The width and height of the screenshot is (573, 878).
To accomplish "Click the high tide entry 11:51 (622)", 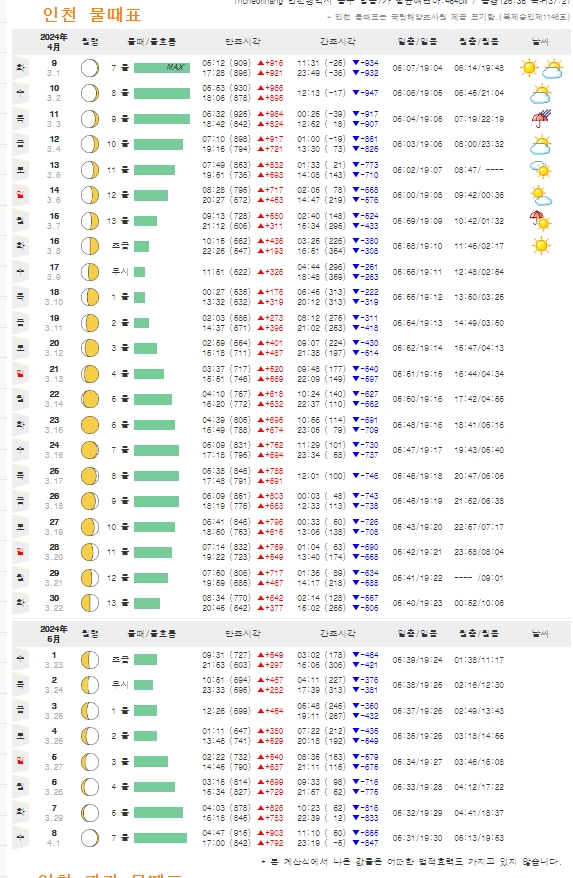I will pyautogui.click(x=226, y=272).
